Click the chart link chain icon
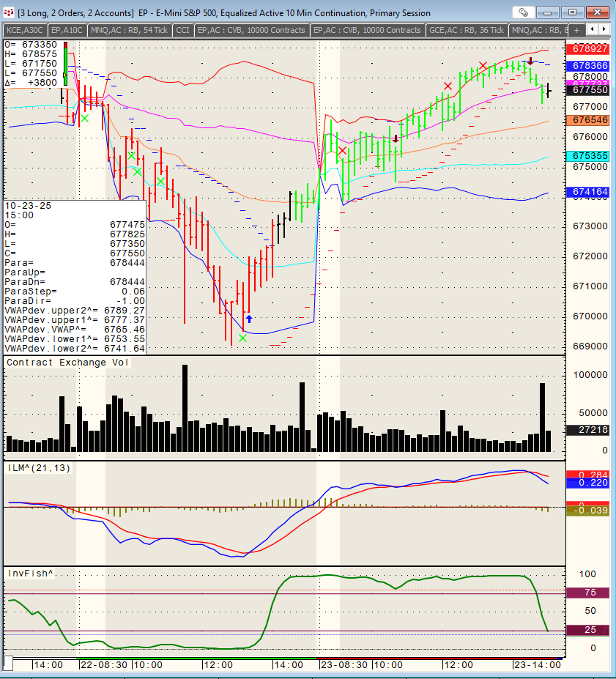The image size is (616, 679). point(524,12)
